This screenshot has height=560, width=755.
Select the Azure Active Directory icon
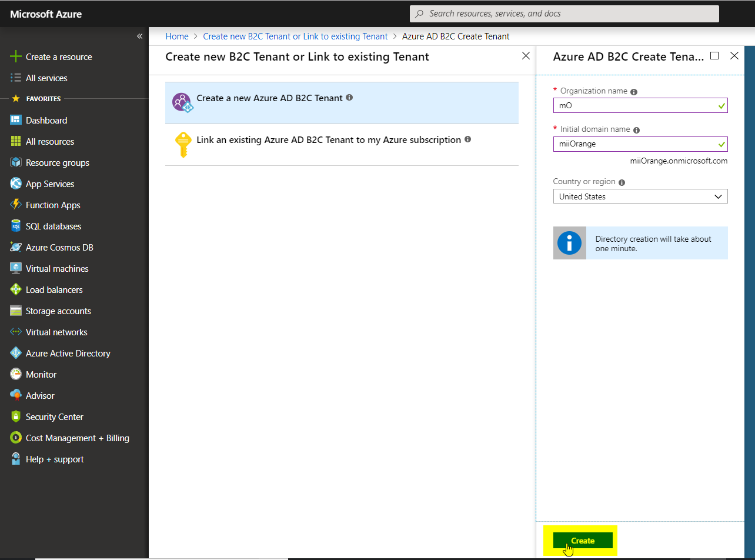click(16, 354)
